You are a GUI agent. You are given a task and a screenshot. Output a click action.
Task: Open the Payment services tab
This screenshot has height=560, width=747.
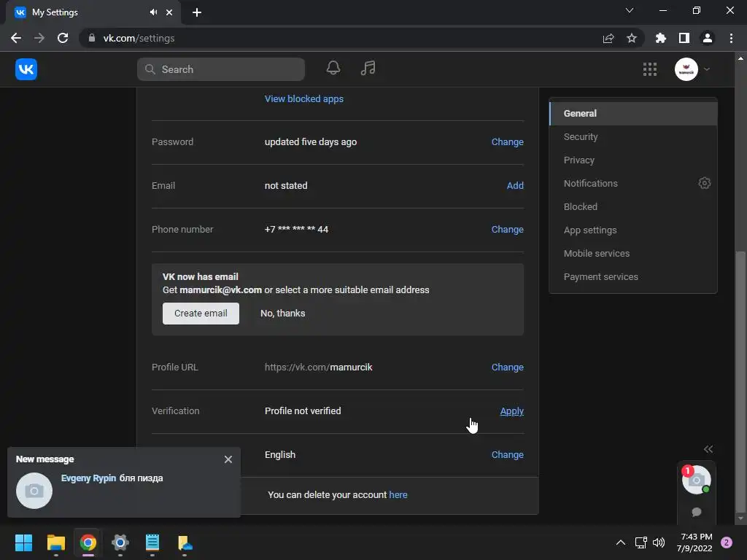[x=633, y=276]
